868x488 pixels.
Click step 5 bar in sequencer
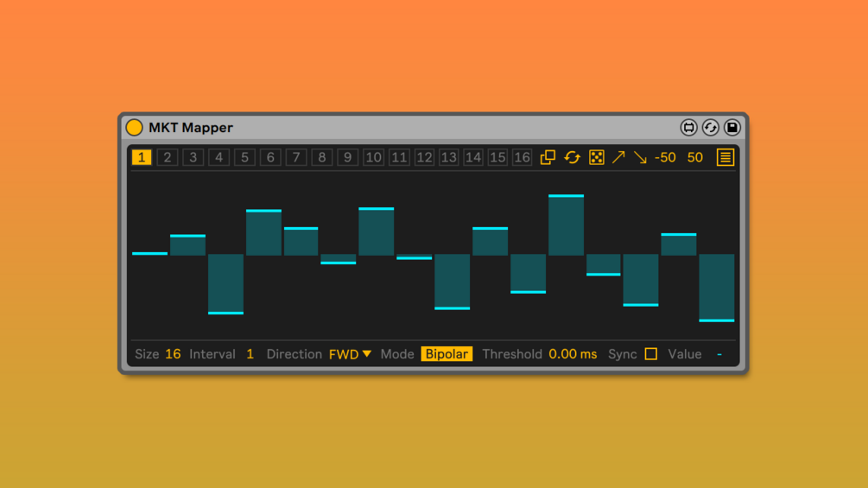pos(301,241)
